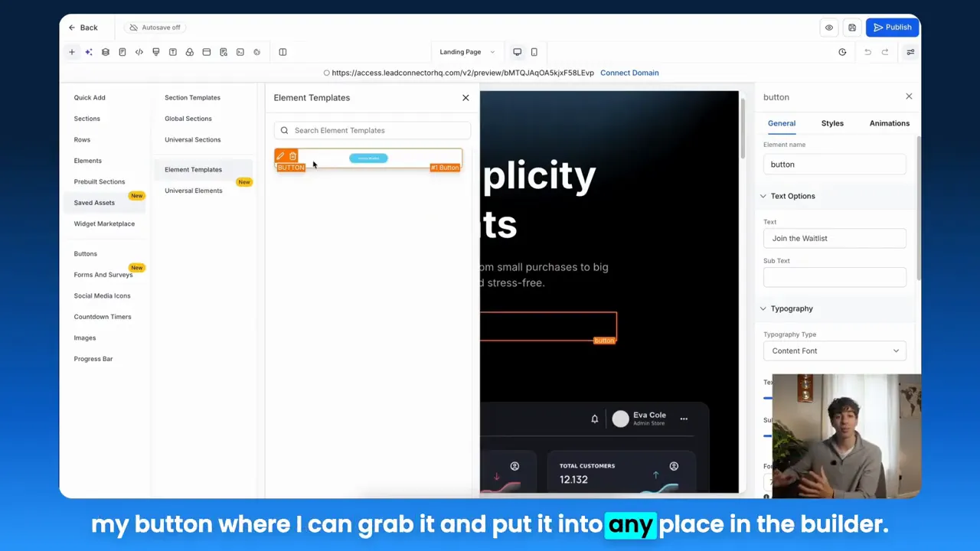Select Quick Add in the sidebar
The width and height of the screenshot is (980, 551).
[x=90, y=98]
